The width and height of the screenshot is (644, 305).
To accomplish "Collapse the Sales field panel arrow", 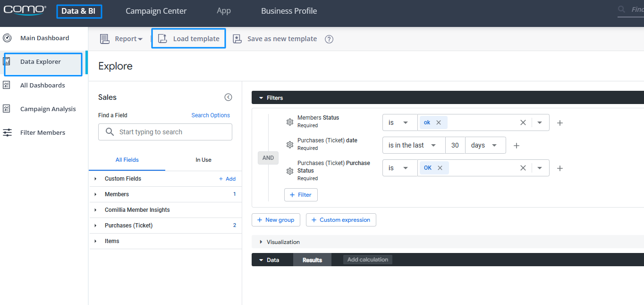I will [x=228, y=97].
